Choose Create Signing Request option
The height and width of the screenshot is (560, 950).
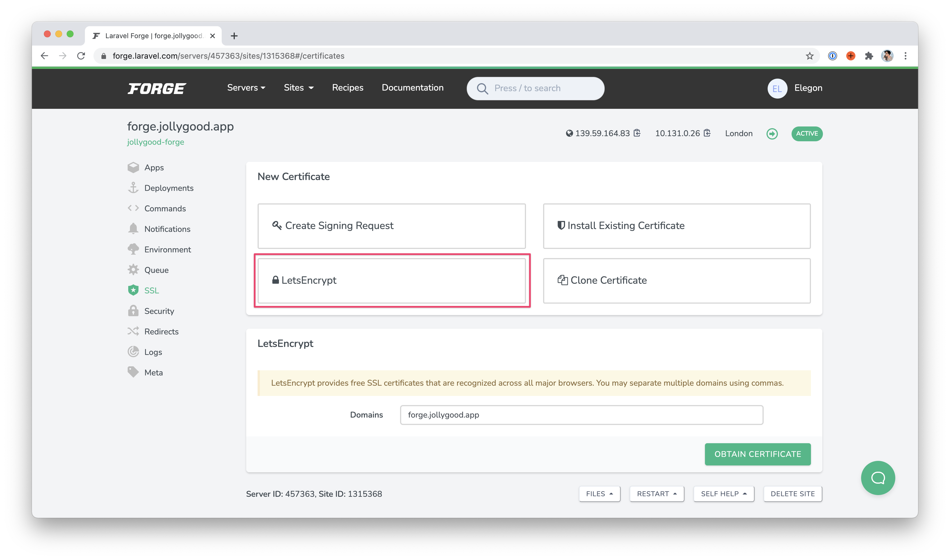click(392, 226)
